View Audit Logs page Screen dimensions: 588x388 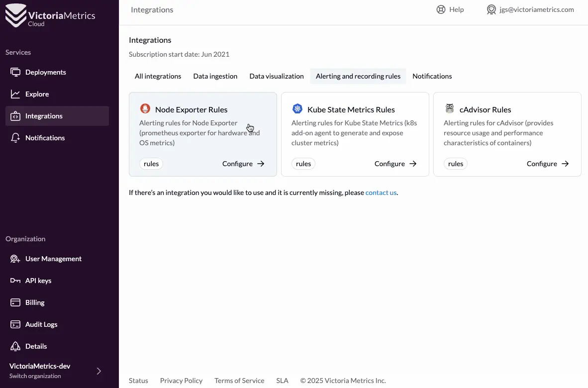[x=57, y=324]
